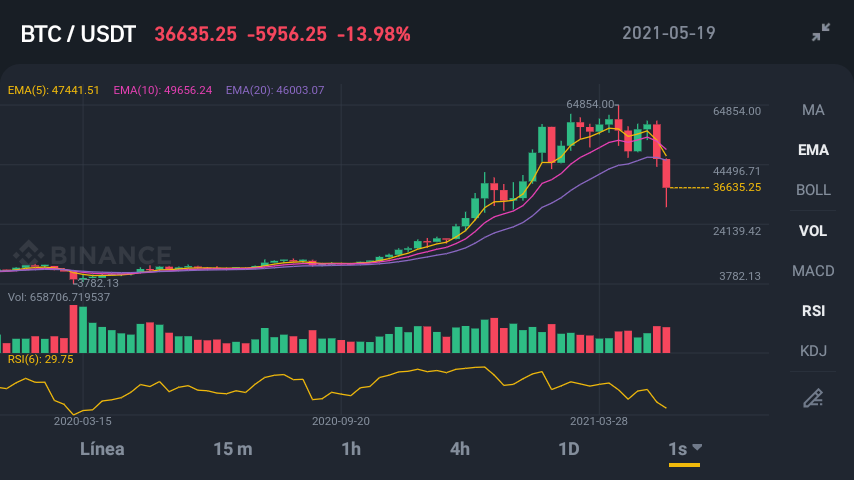The height and width of the screenshot is (480, 854).
Task: Click the last red candlestick
Action: point(666,173)
